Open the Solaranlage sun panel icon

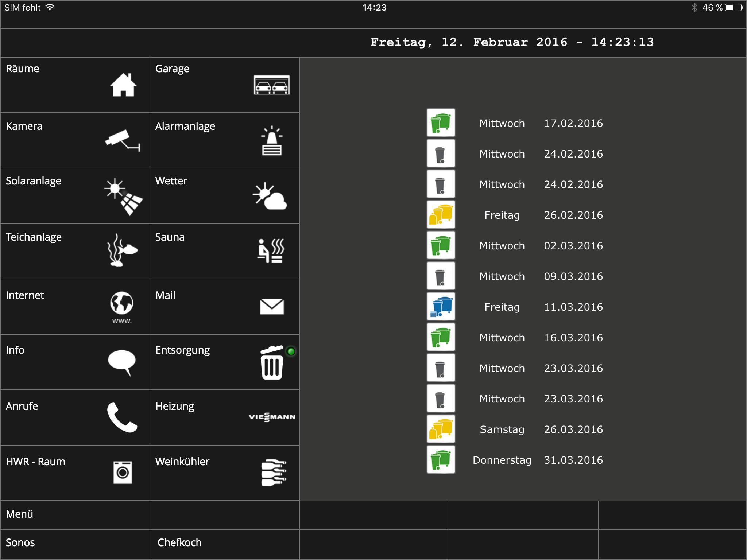(123, 197)
